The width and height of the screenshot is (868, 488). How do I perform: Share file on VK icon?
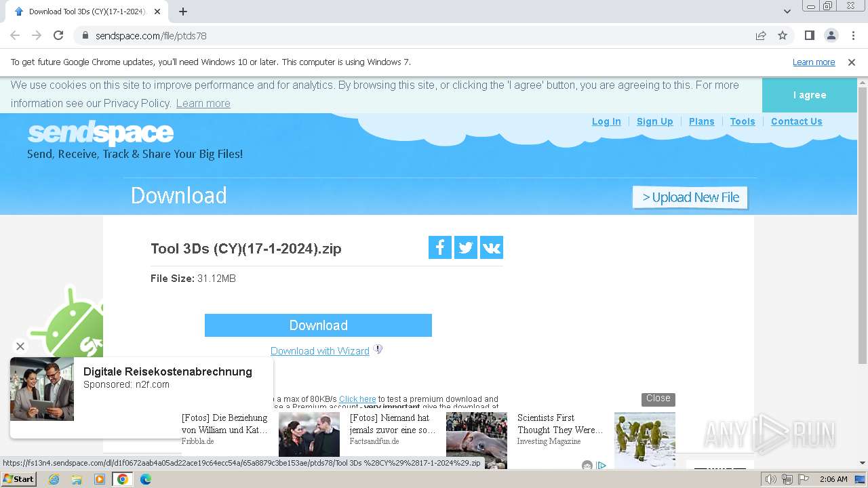492,247
